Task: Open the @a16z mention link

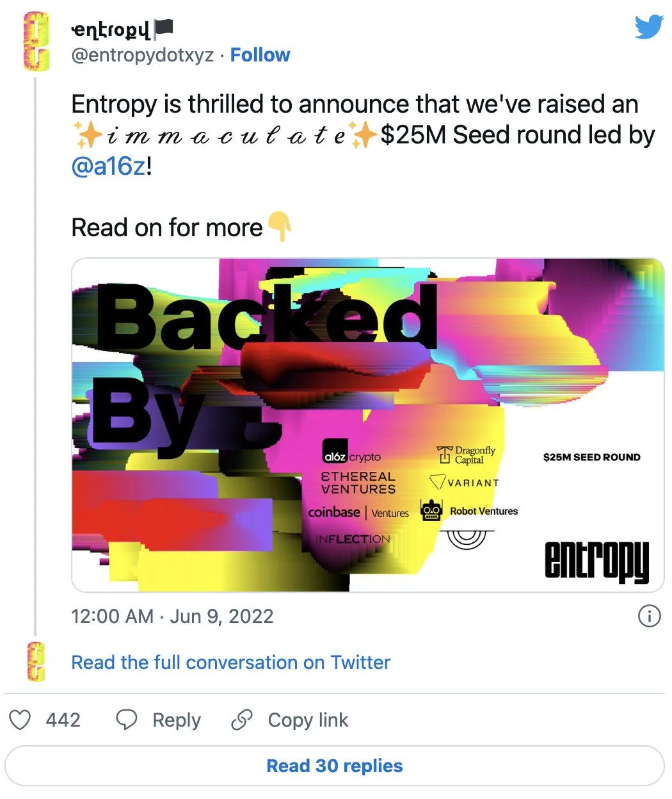Action: coord(109,166)
